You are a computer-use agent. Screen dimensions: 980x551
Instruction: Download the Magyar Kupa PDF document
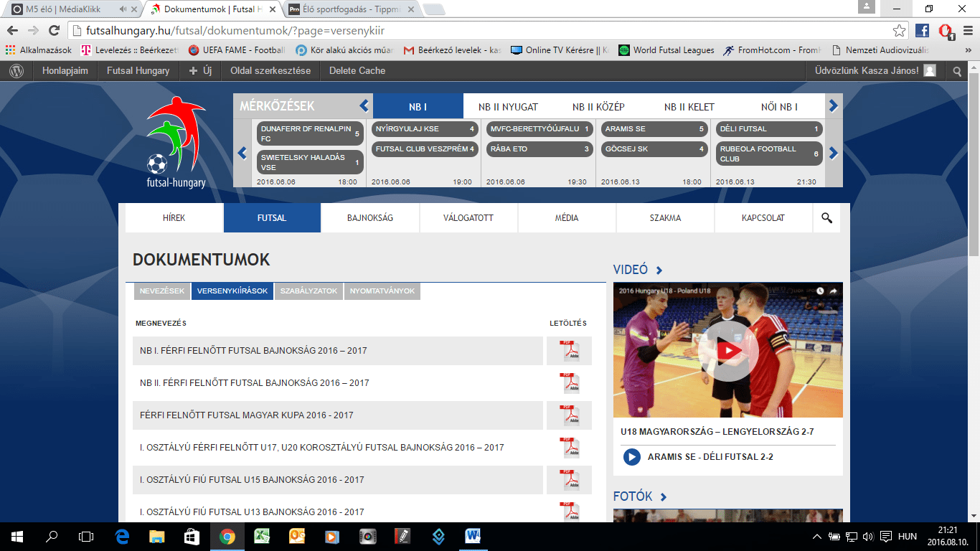click(x=570, y=415)
